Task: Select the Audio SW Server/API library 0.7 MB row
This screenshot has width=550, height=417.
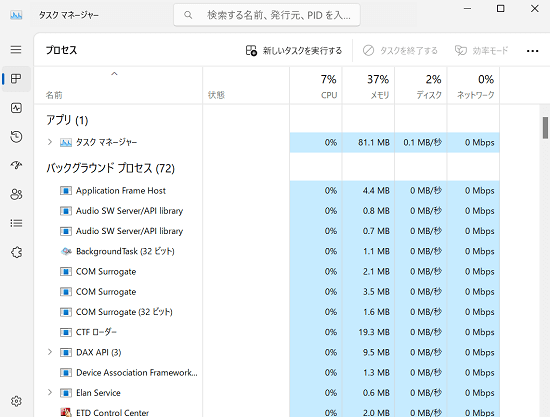Action: tap(267, 231)
